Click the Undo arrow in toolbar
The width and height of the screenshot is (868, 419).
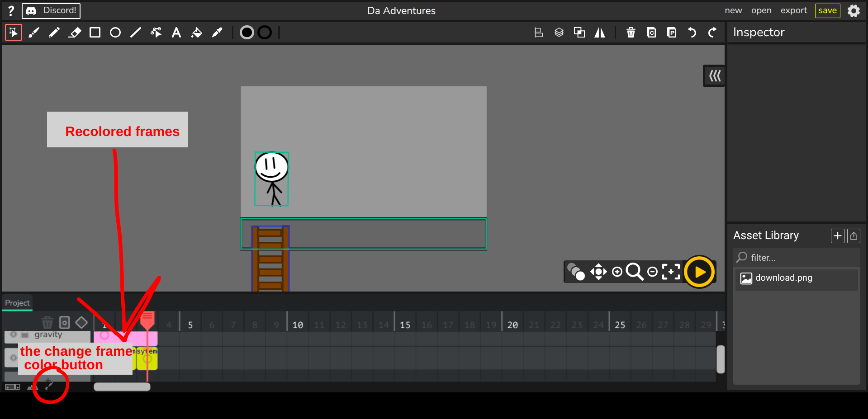692,33
